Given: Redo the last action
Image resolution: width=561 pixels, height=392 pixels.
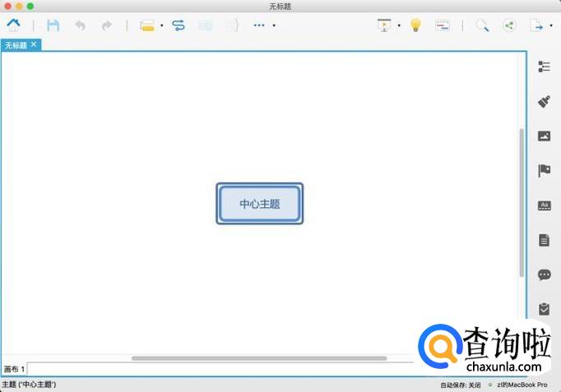Looking at the screenshot, I should click(107, 25).
